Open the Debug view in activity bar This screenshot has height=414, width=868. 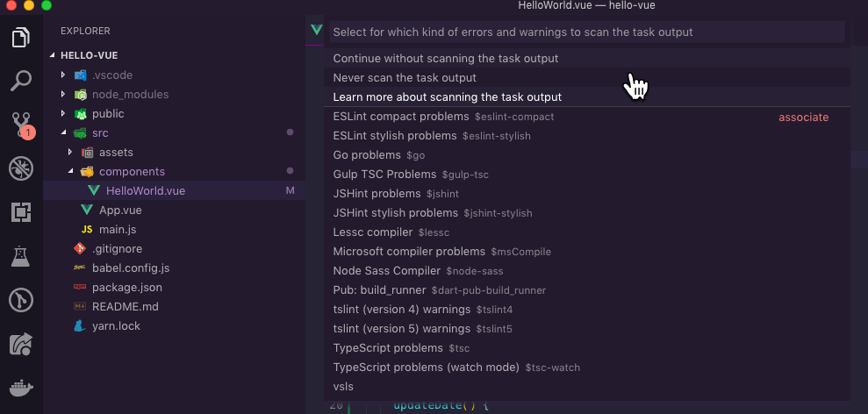point(21,168)
